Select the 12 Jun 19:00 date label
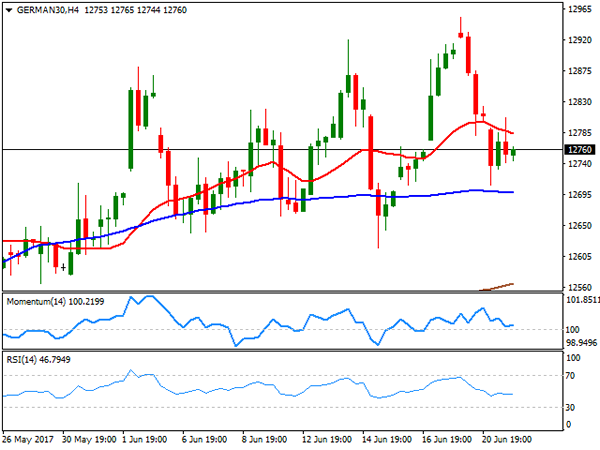Viewport: 600px width, 450px height. [x=327, y=439]
